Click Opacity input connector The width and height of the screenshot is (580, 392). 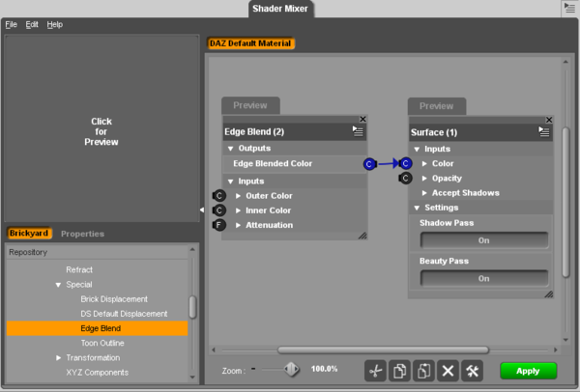(405, 178)
